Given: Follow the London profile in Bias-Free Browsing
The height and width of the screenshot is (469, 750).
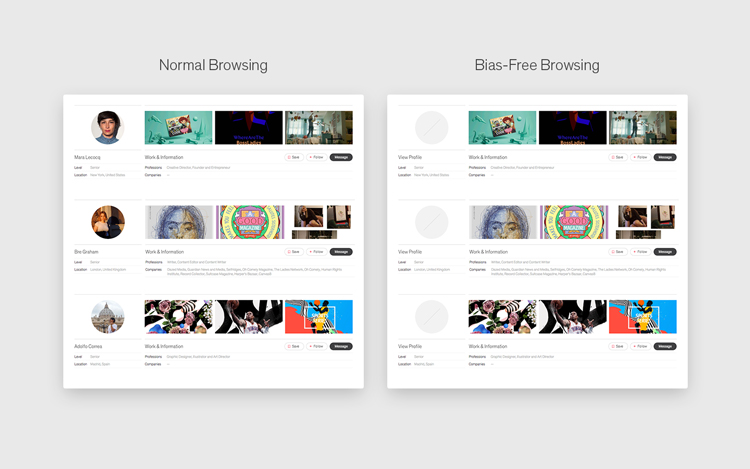Looking at the screenshot, I should [x=640, y=252].
